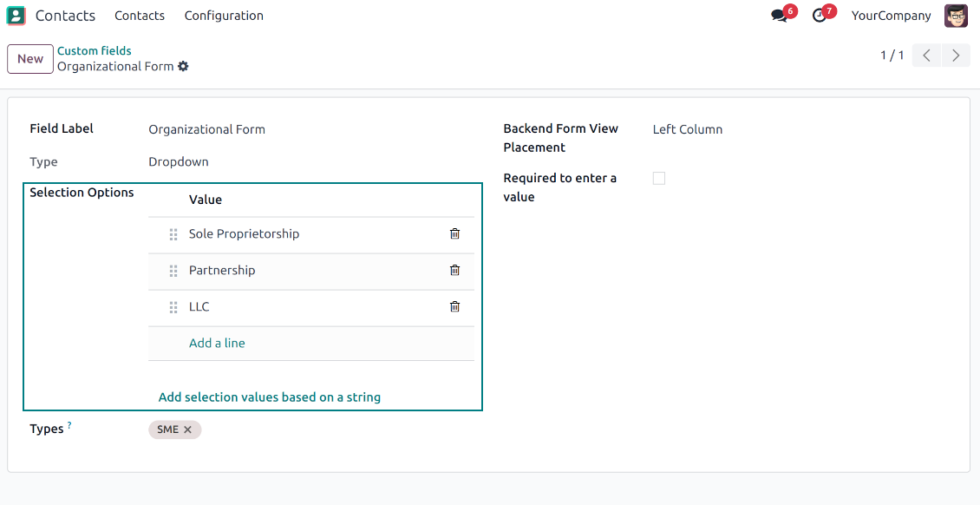Click trash icon for LLC row
Viewport: 980px width, 505px height.
tap(454, 306)
